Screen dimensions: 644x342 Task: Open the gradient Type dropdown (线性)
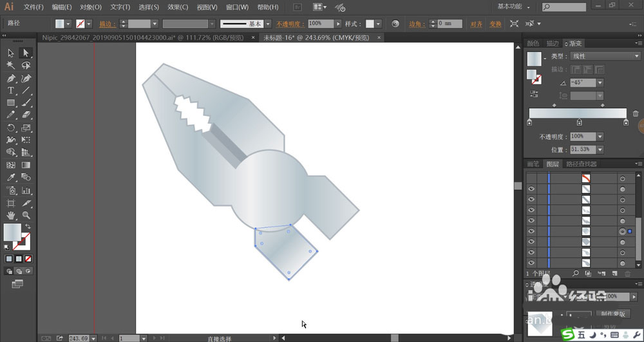606,56
